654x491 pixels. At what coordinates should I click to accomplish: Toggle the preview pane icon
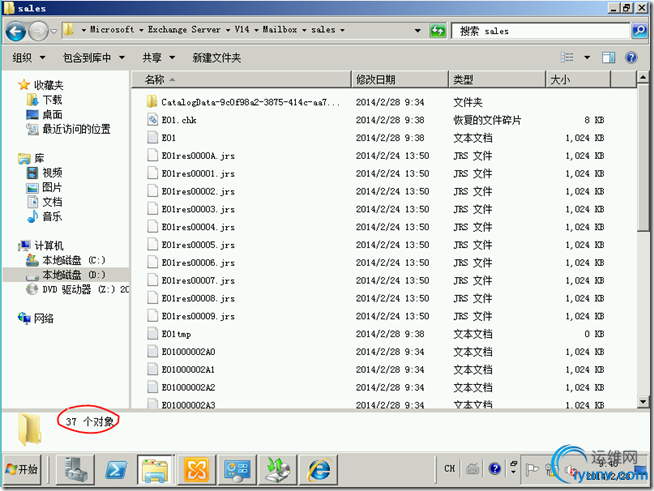coord(609,57)
